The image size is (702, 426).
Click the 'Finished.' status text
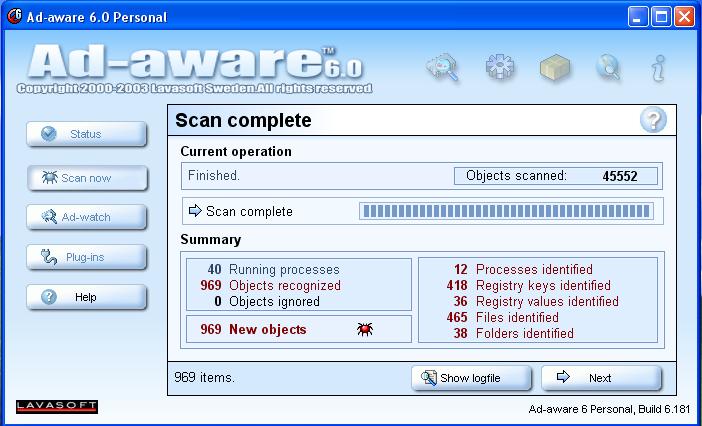(214, 175)
